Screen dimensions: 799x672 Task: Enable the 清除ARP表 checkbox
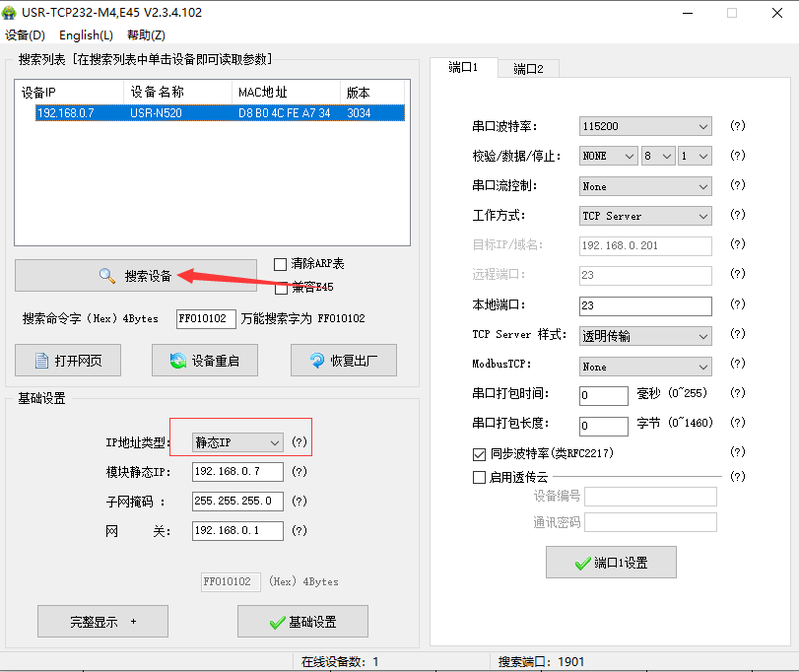(281, 264)
